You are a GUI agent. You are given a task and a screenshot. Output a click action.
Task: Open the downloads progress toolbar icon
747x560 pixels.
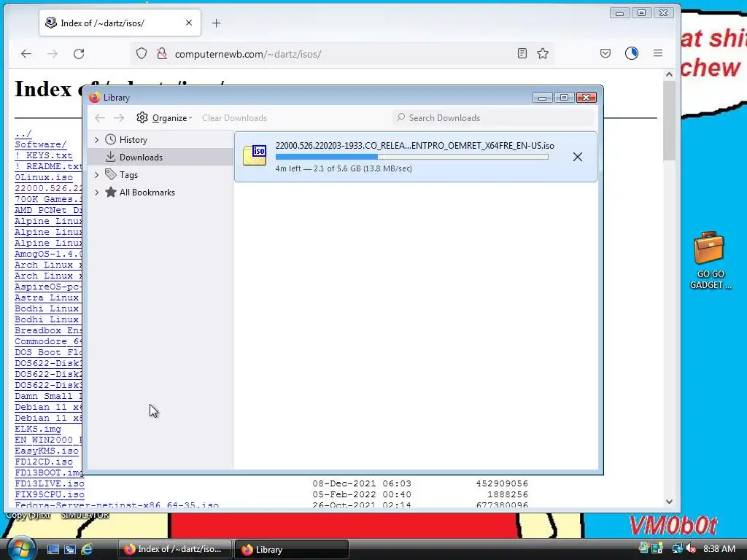click(632, 53)
